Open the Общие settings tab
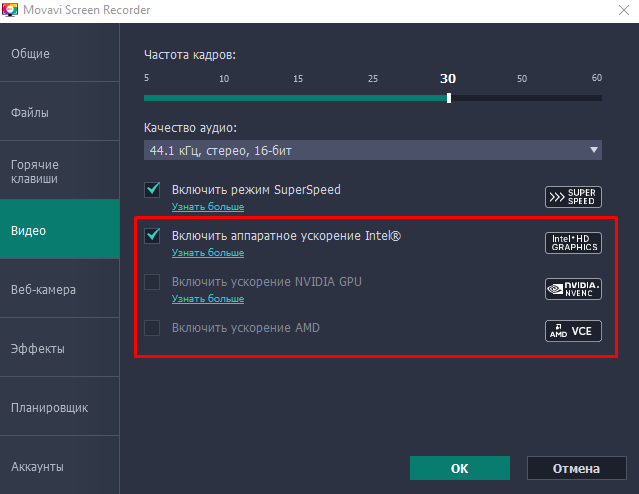Image resolution: width=639 pixels, height=494 pixels. point(59,53)
